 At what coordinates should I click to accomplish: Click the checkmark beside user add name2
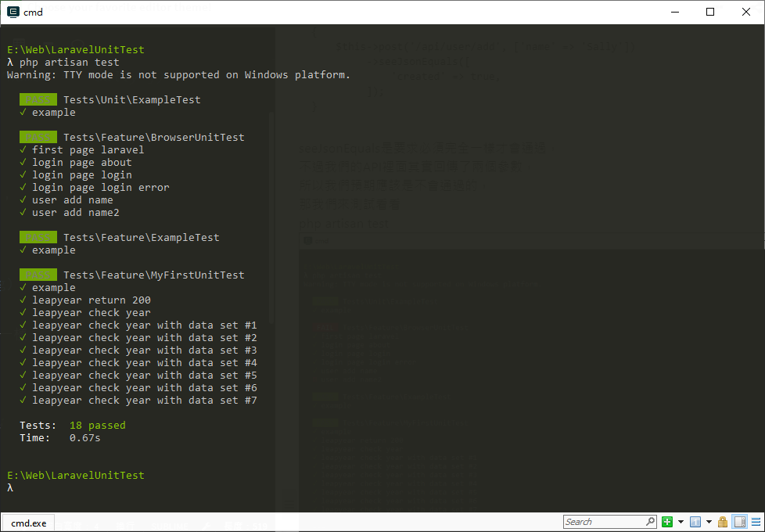coord(23,212)
